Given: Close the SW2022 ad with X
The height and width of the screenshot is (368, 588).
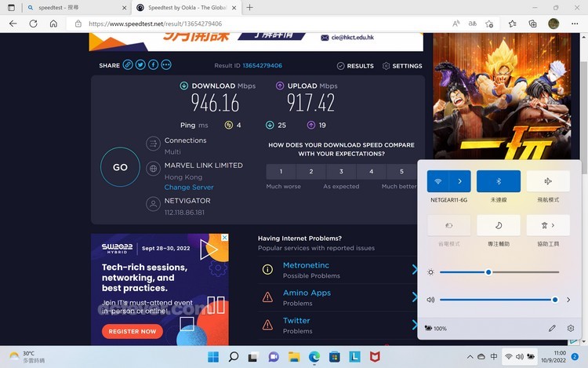Looking at the screenshot, I should point(224,238).
